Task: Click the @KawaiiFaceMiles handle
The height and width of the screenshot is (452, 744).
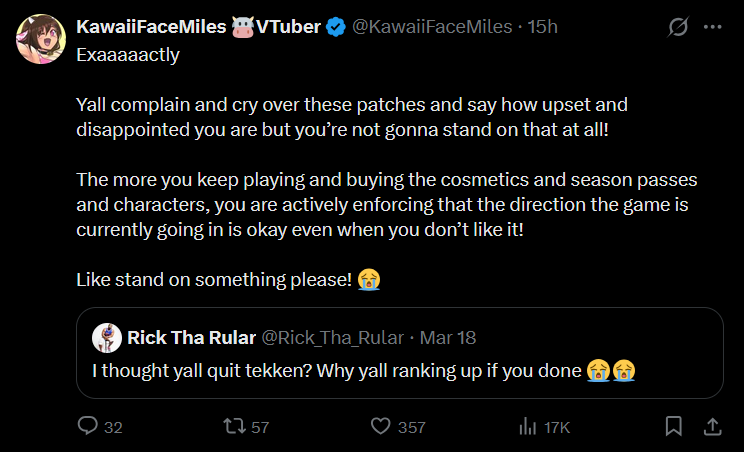Action: (x=431, y=27)
